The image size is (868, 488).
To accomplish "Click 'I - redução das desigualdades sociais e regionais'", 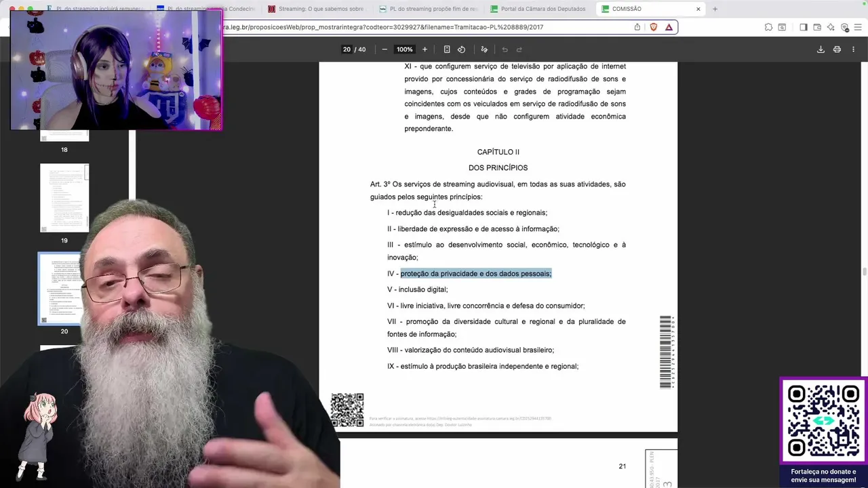I will 467,213.
